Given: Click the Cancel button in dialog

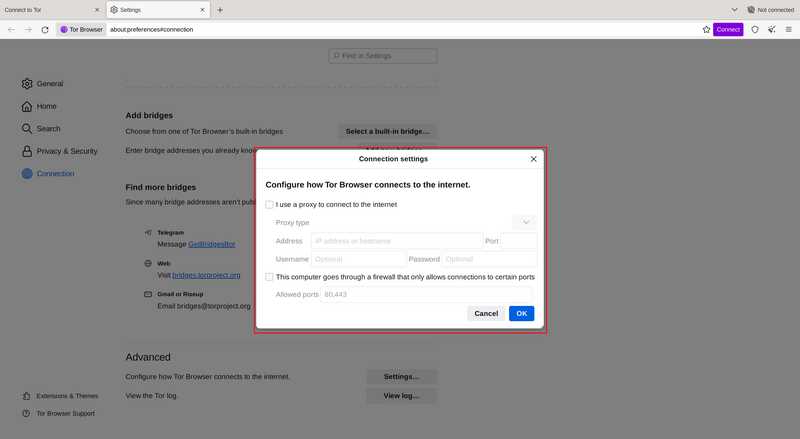Looking at the screenshot, I should [x=486, y=313].
